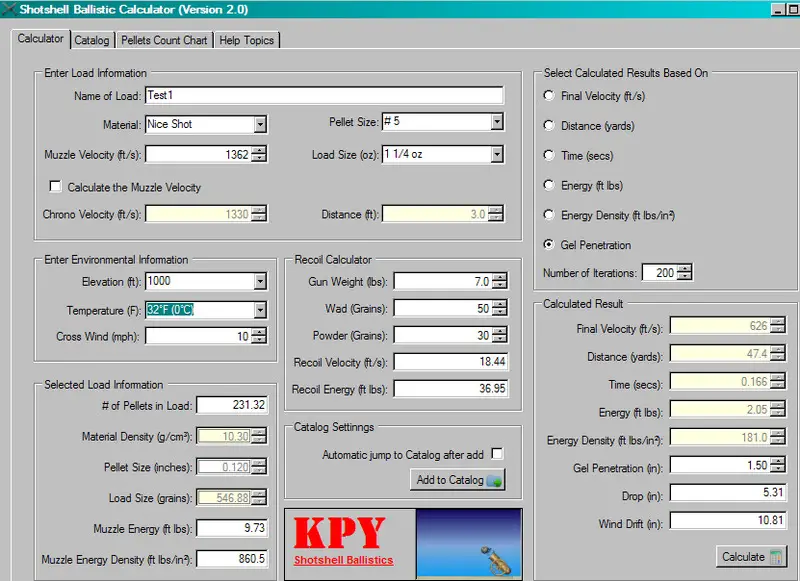Screen dimensions: 800x581
Task: Select the Final Velocity (ft/s) radio button
Action: pos(548,96)
